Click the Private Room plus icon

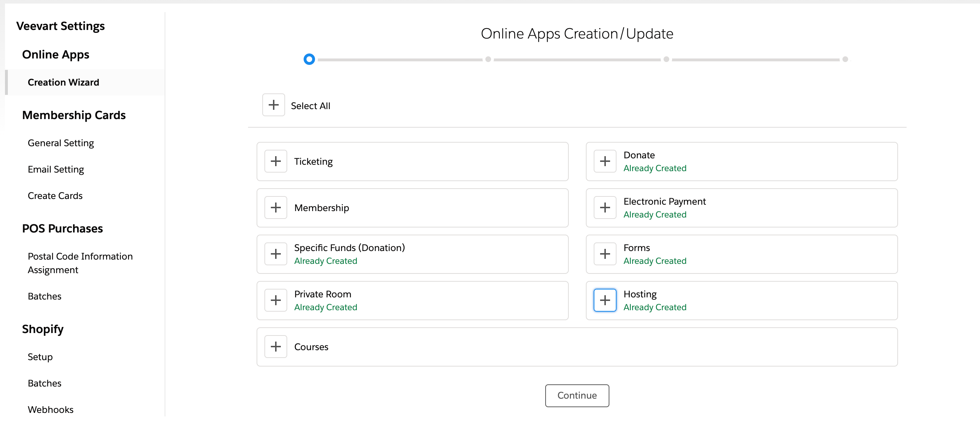276,300
